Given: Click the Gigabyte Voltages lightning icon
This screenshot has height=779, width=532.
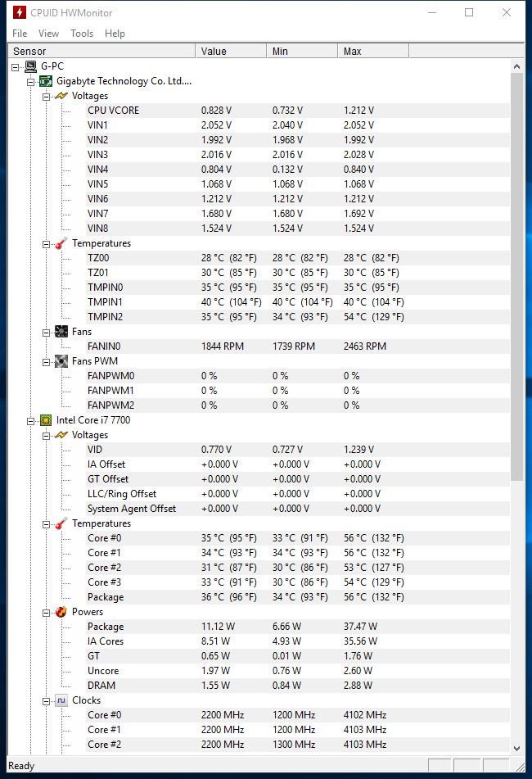Looking at the screenshot, I should coord(61,96).
